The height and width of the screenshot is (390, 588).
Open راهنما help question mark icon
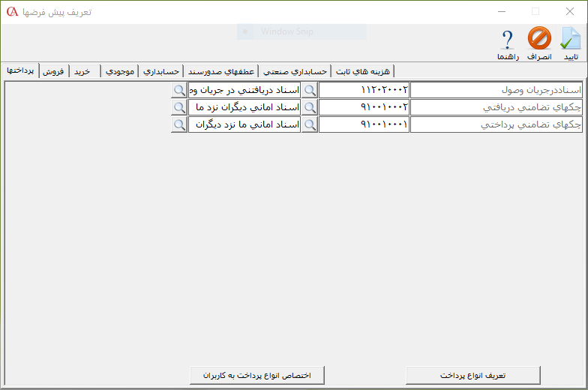pos(508,39)
